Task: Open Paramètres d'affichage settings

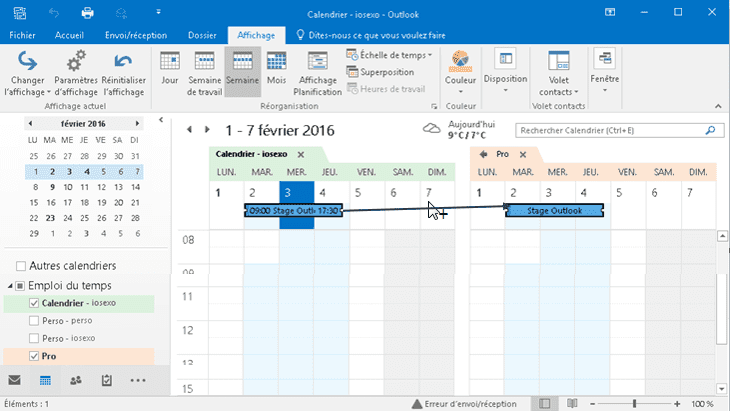Action: pyautogui.click(x=76, y=73)
